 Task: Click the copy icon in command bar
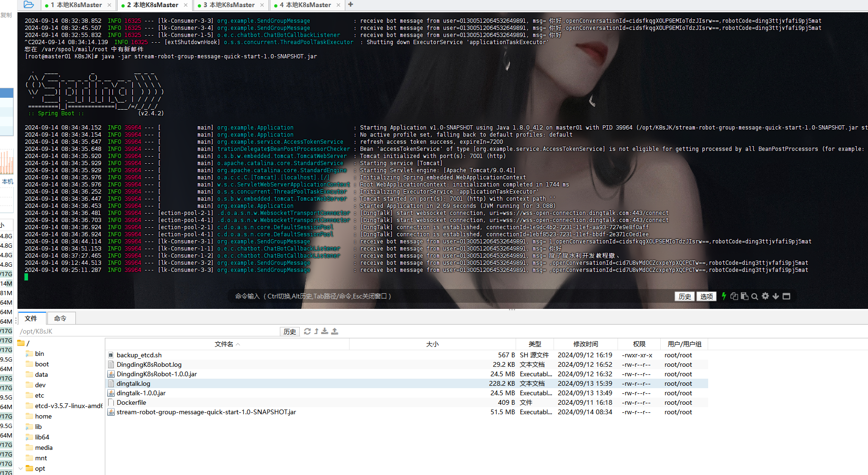click(734, 296)
